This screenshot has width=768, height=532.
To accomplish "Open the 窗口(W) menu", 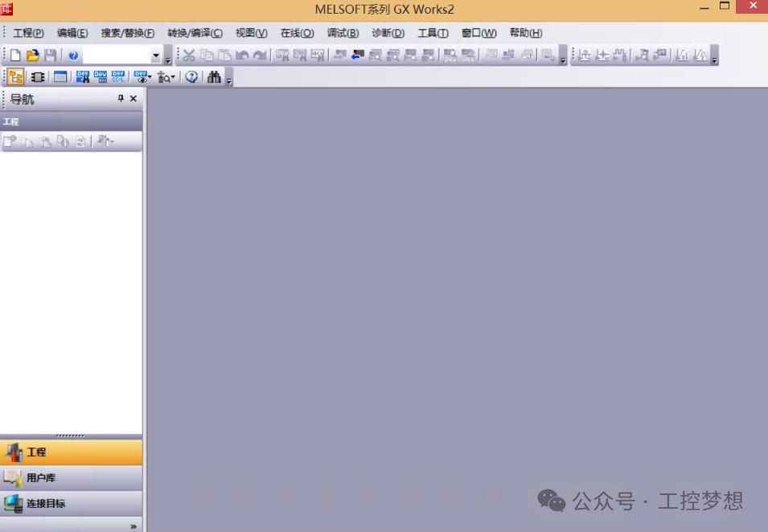I will [479, 33].
